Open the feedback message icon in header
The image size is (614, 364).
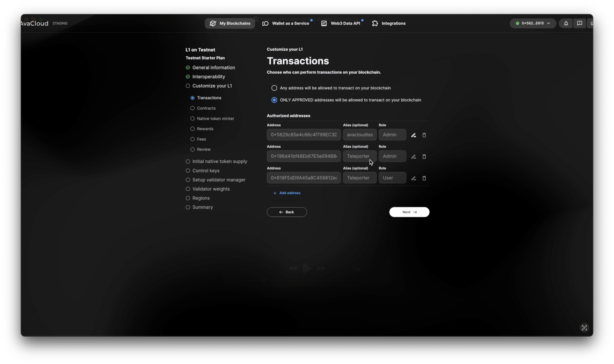(579, 23)
